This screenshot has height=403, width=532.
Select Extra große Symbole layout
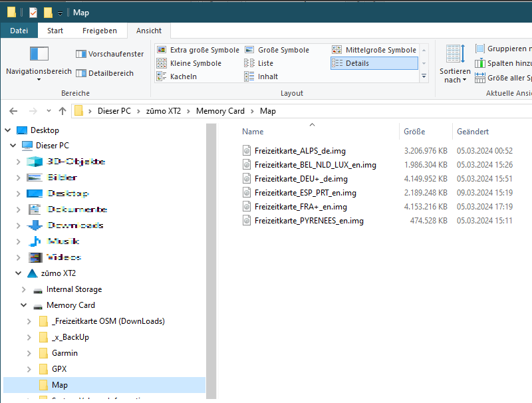tap(198, 50)
